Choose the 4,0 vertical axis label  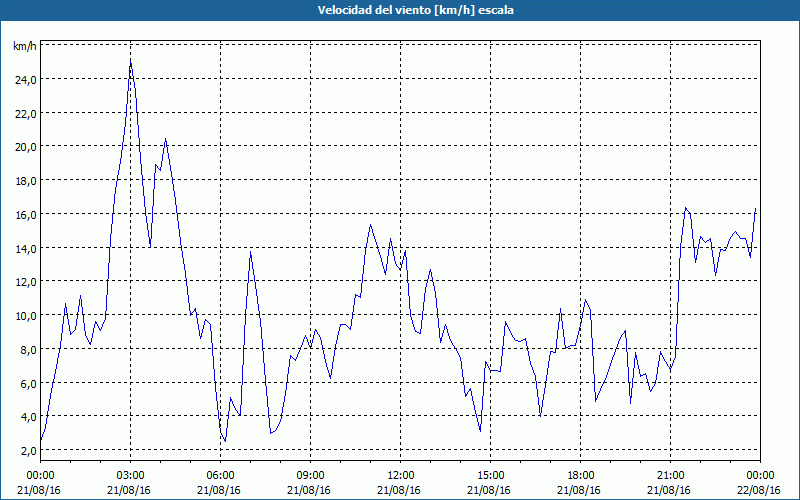click(28, 417)
